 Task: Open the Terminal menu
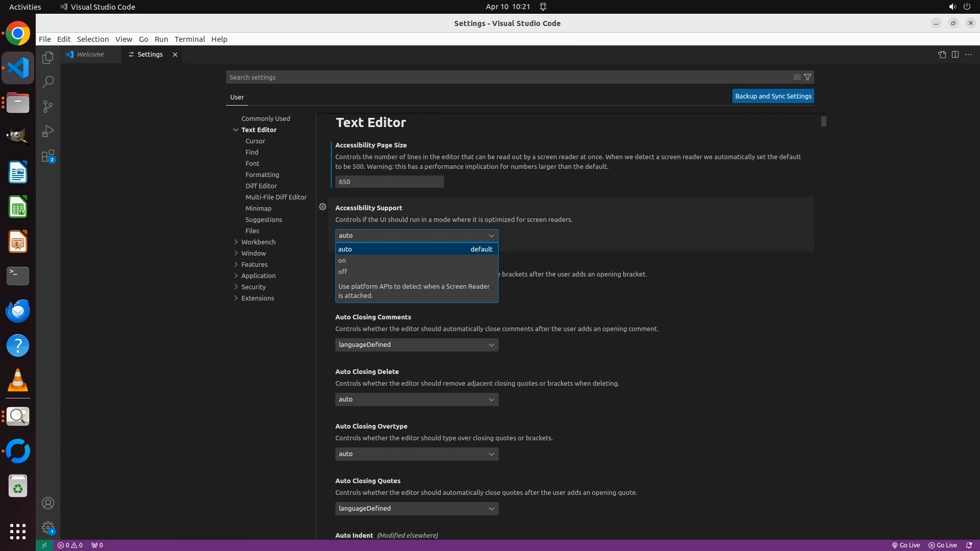tap(189, 39)
